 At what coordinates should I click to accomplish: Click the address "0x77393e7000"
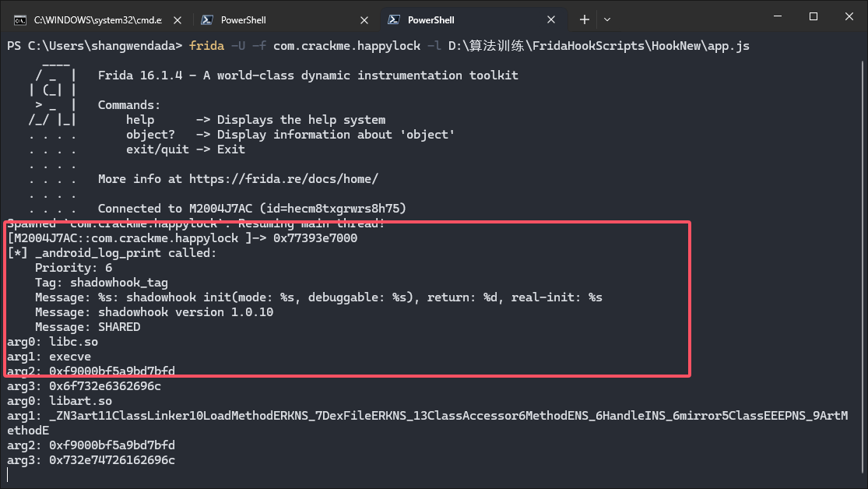click(x=315, y=238)
